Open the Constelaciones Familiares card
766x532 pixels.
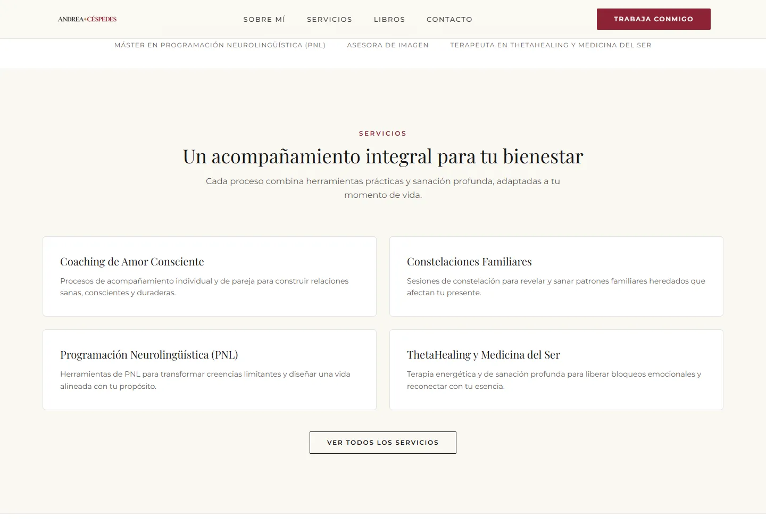pyautogui.click(x=556, y=277)
